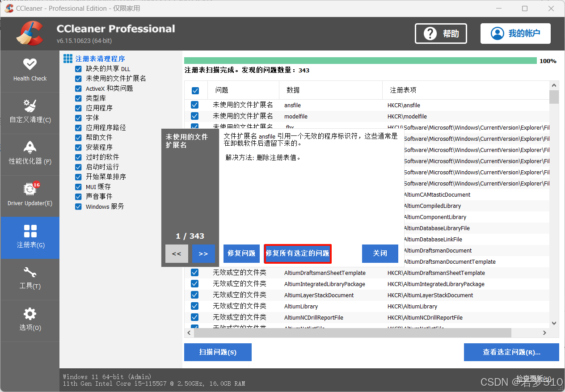
Task: Click CCleaner icon in title bar
Action: pos(9,8)
